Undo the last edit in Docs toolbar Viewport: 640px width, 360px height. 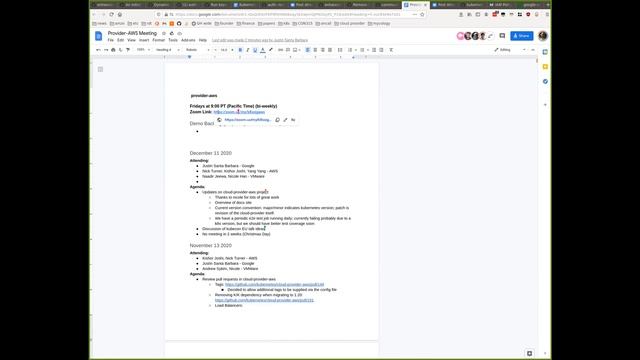tap(98, 50)
